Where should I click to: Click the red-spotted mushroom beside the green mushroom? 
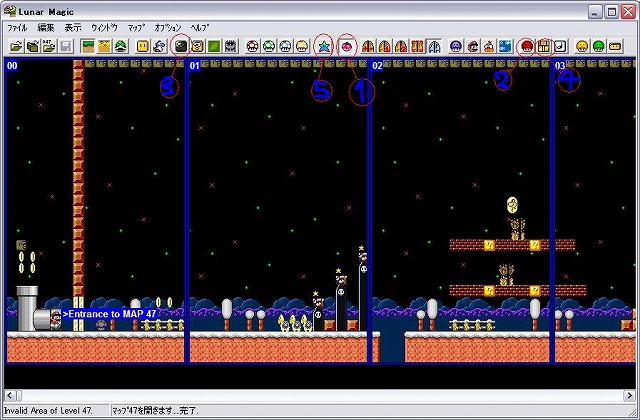253,47
